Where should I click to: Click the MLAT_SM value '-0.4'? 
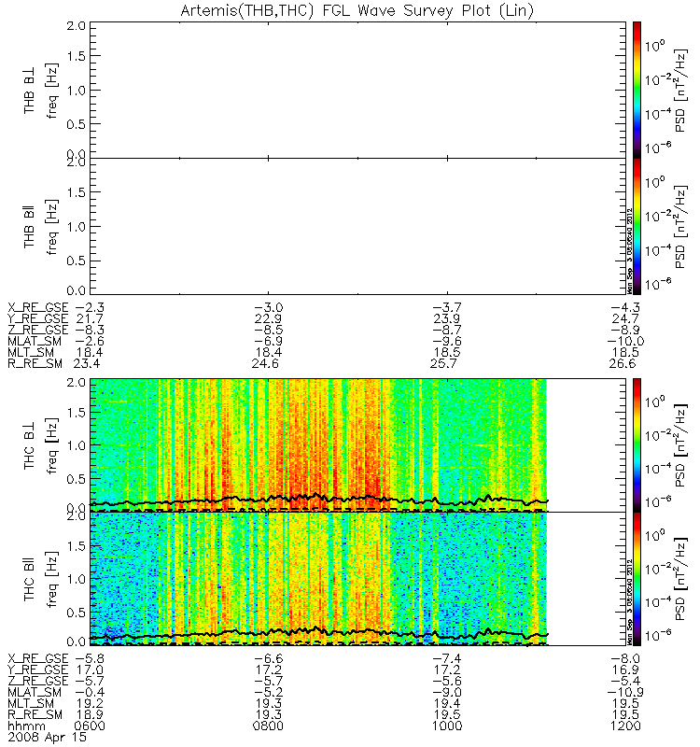(x=90, y=692)
